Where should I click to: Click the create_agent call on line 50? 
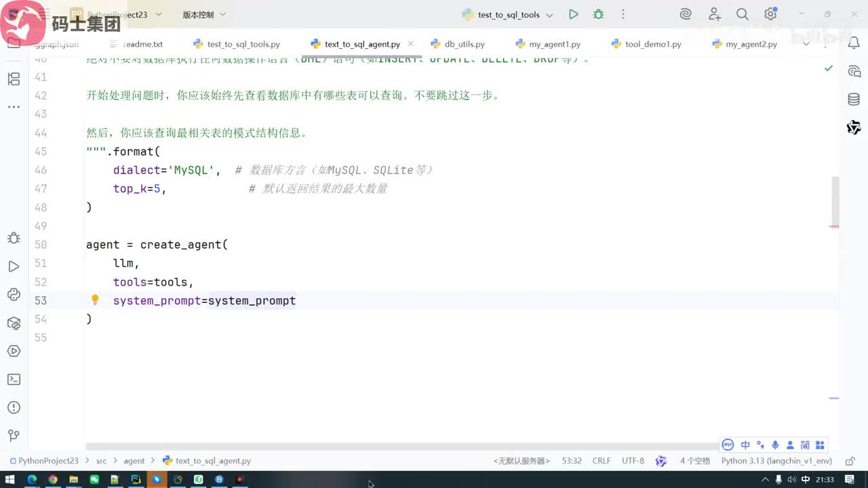click(x=181, y=245)
